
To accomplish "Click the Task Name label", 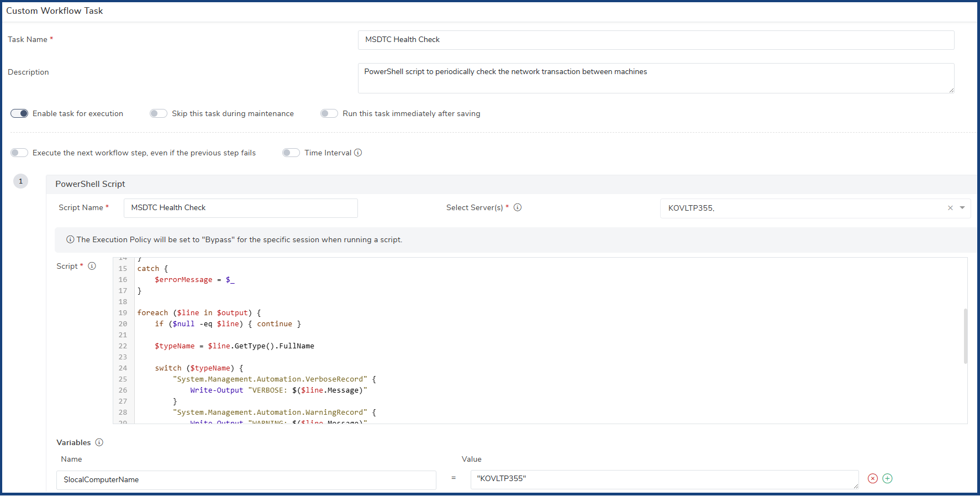I will 28,39.
